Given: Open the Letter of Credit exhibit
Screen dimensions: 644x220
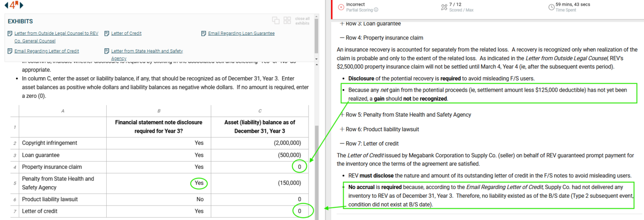Looking at the screenshot, I should [x=126, y=33].
